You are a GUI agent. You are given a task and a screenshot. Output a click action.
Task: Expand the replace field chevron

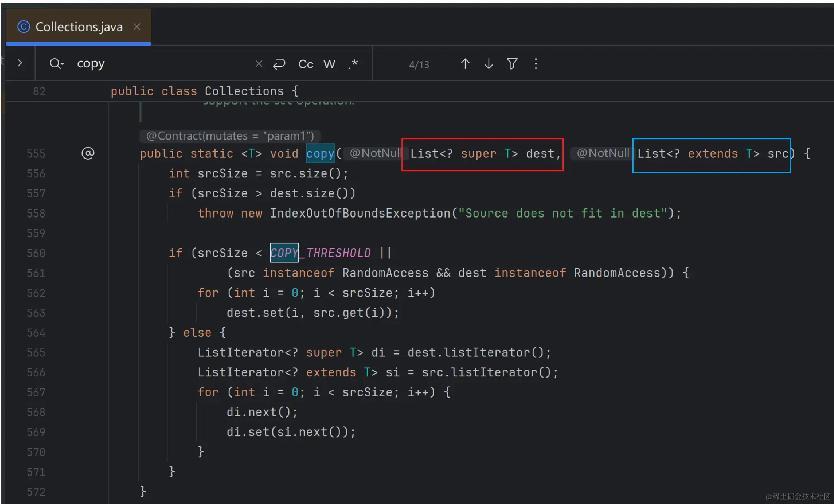click(x=20, y=63)
